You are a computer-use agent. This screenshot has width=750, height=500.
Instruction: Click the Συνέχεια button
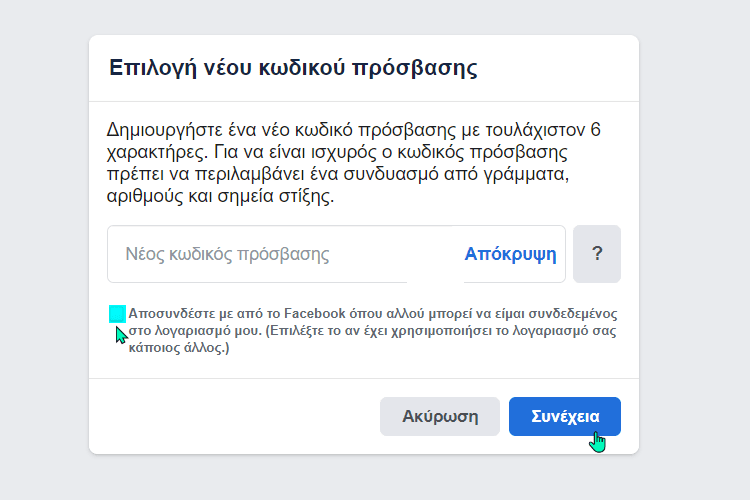(564, 416)
